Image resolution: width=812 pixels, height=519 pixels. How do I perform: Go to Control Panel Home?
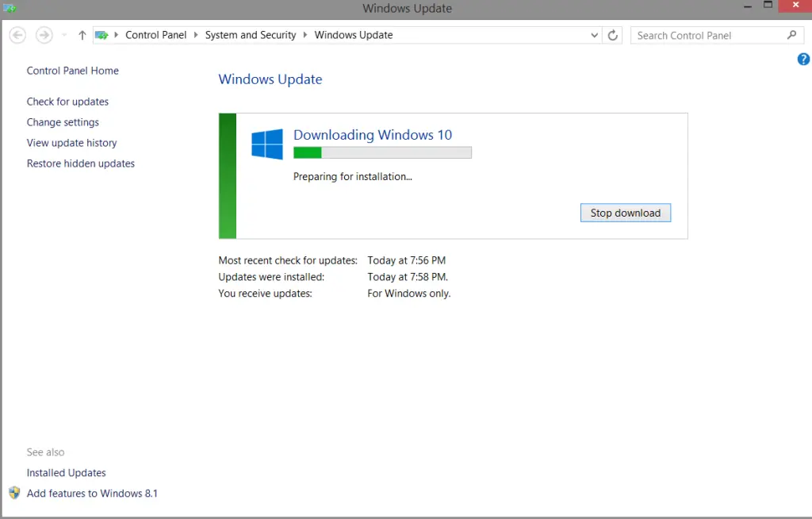coord(72,71)
